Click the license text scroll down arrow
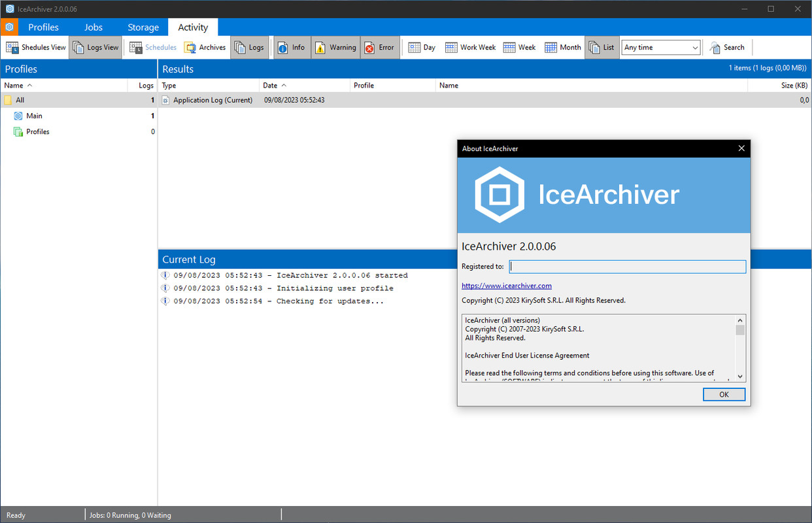The width and height of the screenshot is (812, 523). [740, 377]
